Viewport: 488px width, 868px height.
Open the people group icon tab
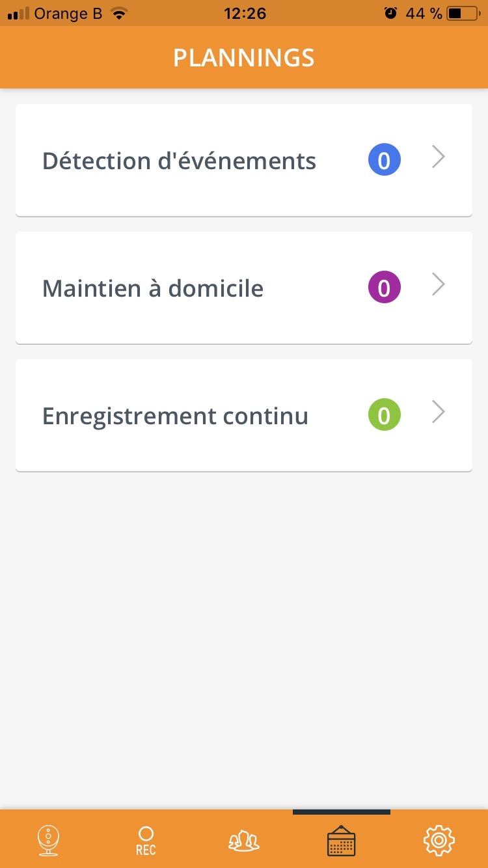(x=244, y=841)
